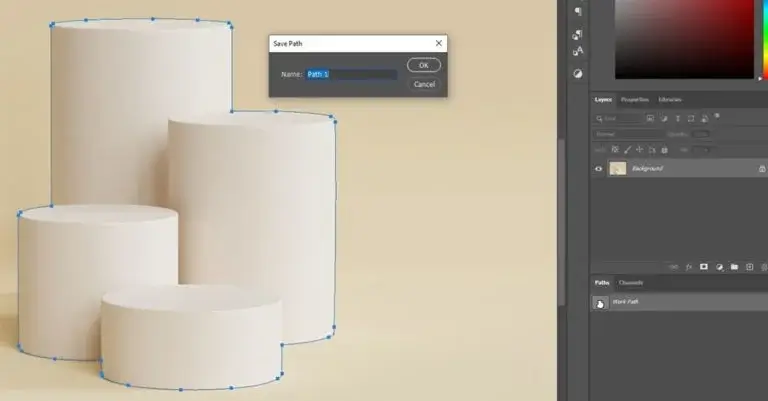This screenshot has height=401, width=768.
Task: Open the Paragraph panel icon
Action: (x=578, y=11)
